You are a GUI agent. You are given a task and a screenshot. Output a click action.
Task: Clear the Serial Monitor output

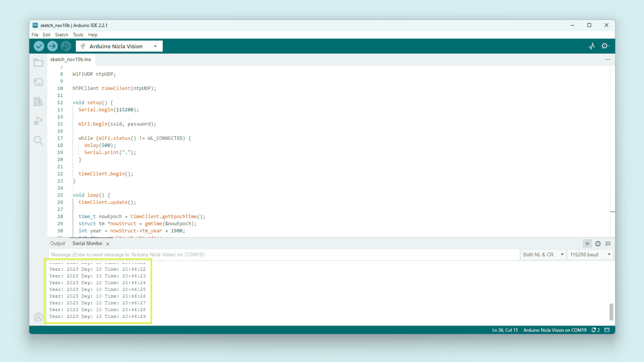coord(608,244)
